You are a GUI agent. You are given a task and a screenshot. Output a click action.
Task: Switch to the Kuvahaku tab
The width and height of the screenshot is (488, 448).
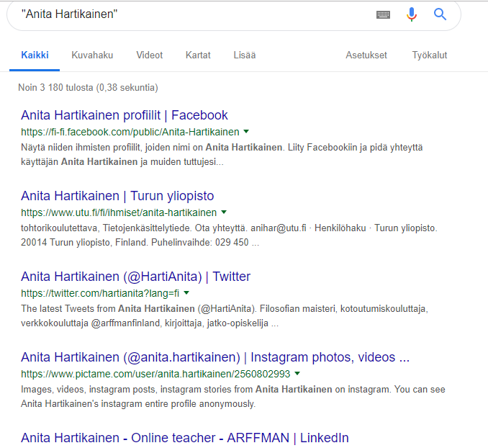point(92,55)
